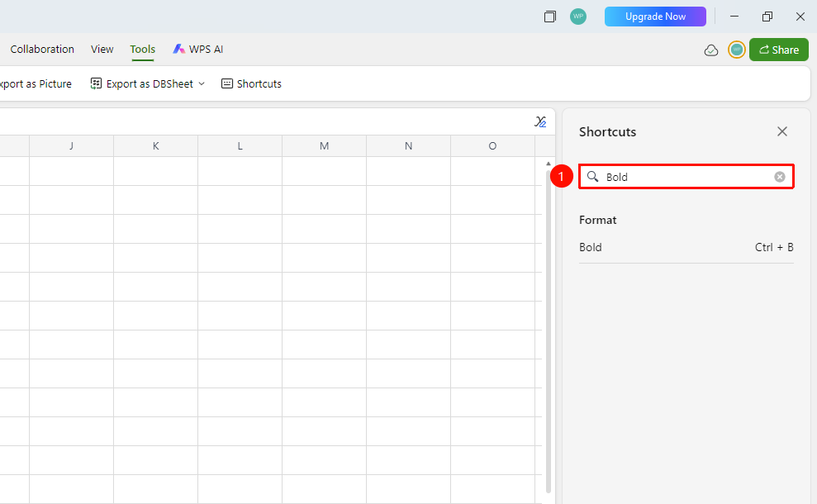Viewport: 817px width, 504px height.
Task: Click the WP account avatar in title bar
Action: point(577,17)
